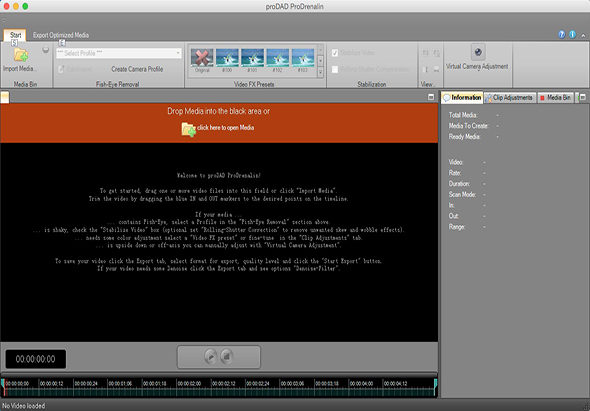The width and height of the screenshot is (590, 411).
Task: Open the Media Bin panel tab
Action: pos(556,97)
